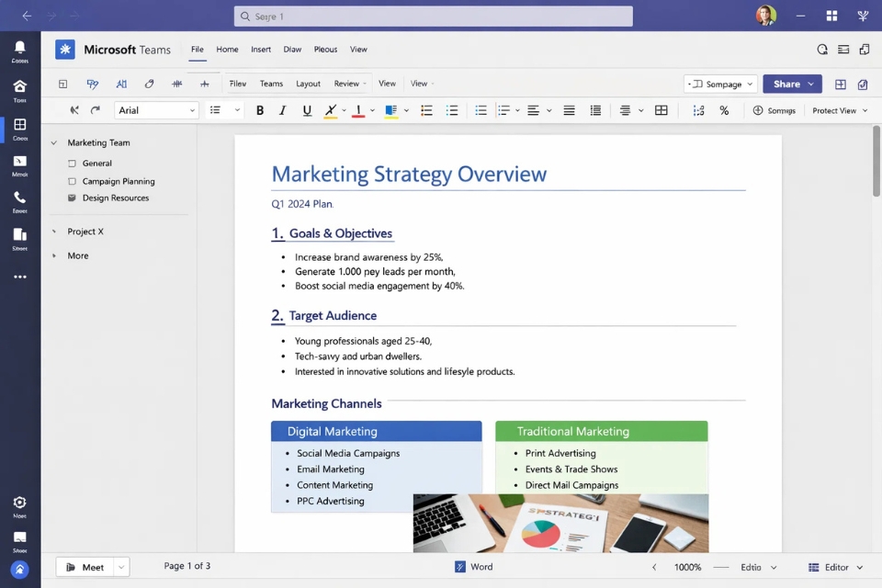Viewport: 882px width, 588px height.
Task: Click the Share button
Action: 788,83
